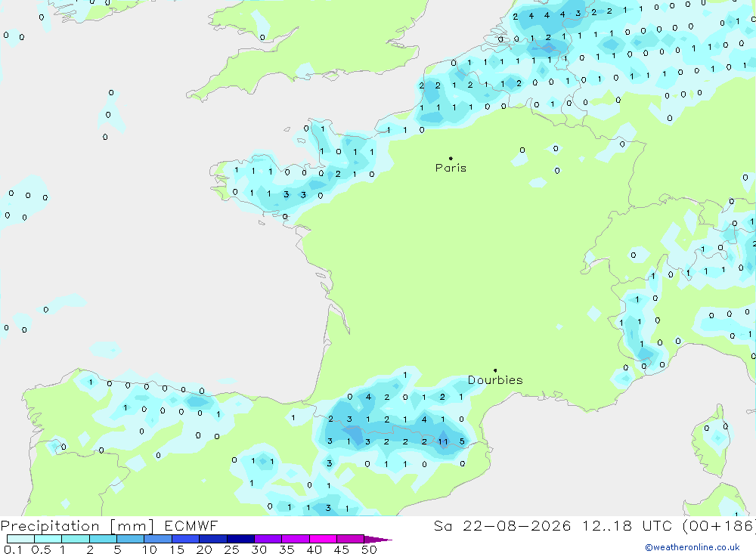Screen dimensions: 756x554
Task: Click the '10' legend scale label
Action: click(150, 549)
